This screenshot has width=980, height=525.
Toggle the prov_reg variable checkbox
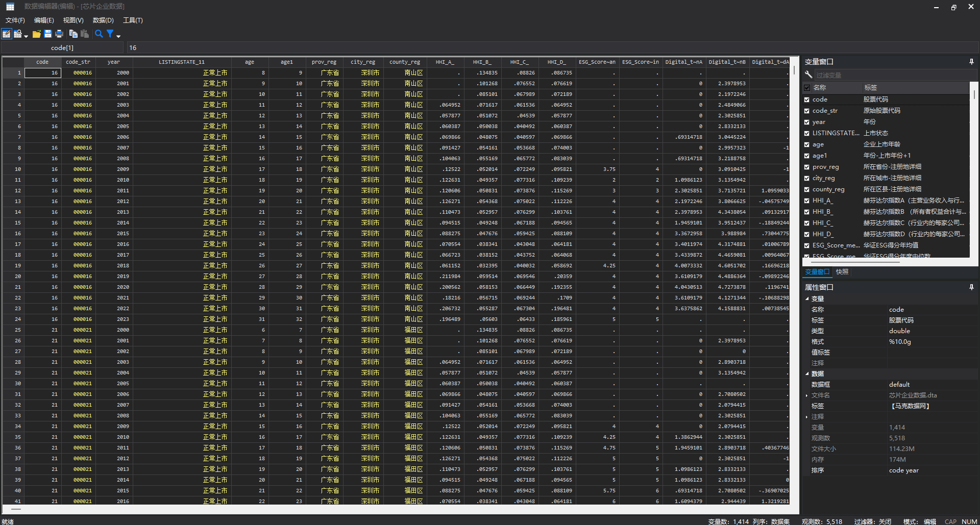(x=807, y=167)
